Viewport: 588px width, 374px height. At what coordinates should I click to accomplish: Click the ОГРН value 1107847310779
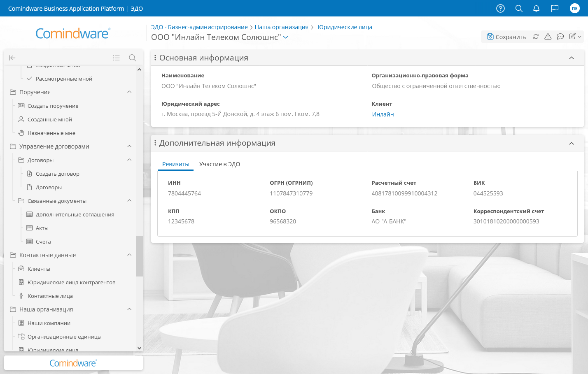click(x=291, y=193)
